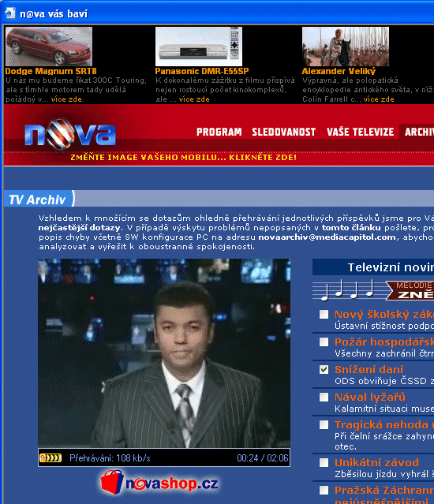
Task: Click the Nova logo in the header
Action: (70, 134)
